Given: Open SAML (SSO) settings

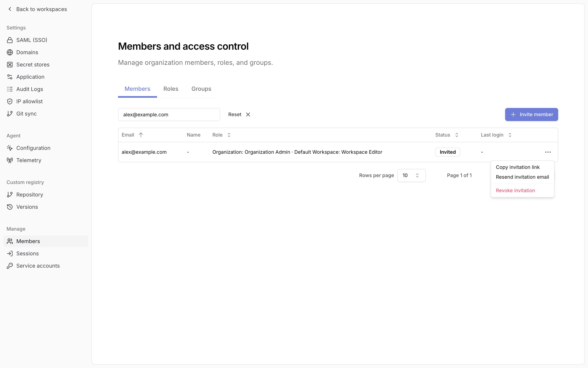Looking at the screenshot, I should [46, 40].
